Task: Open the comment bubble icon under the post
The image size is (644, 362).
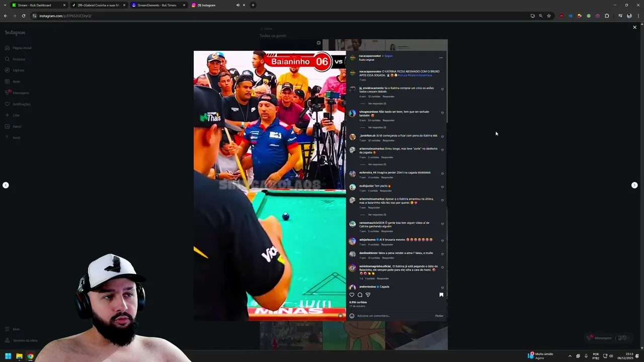Action: [360, 295]
